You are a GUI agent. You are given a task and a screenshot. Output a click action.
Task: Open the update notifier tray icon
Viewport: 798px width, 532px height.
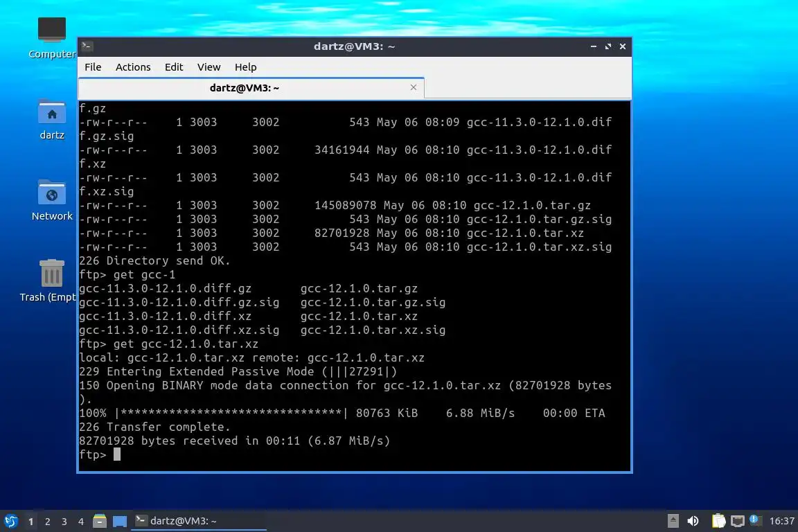click(x=755, y=520)
